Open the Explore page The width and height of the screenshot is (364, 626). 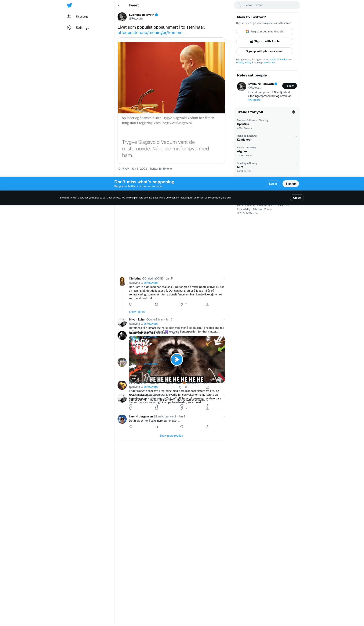(77, 17)
